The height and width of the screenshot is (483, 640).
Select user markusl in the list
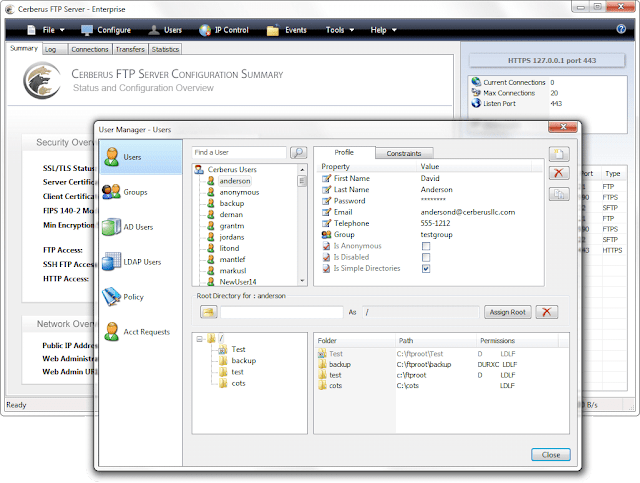tap(233, 271)
